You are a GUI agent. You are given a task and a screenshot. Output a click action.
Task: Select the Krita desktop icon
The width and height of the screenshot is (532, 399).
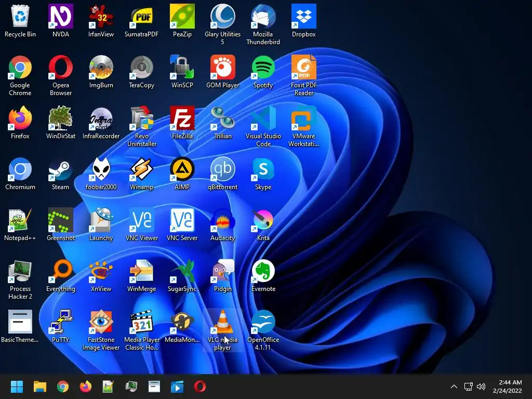click(x=263, y=220)
